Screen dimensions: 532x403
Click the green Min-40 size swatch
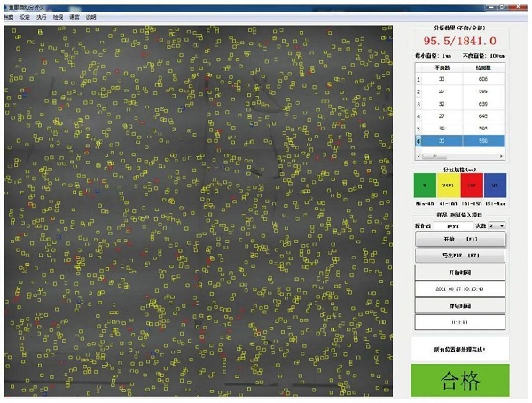(426, 185)
